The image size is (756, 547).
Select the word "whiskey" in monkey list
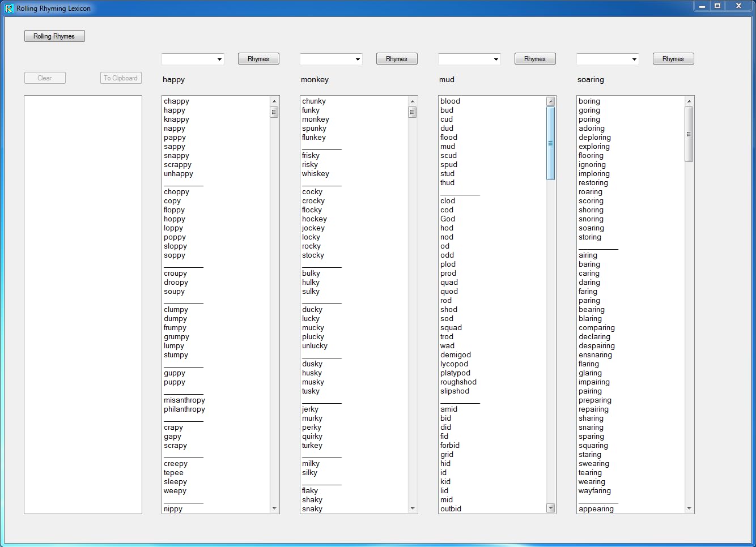coord(316,174)
